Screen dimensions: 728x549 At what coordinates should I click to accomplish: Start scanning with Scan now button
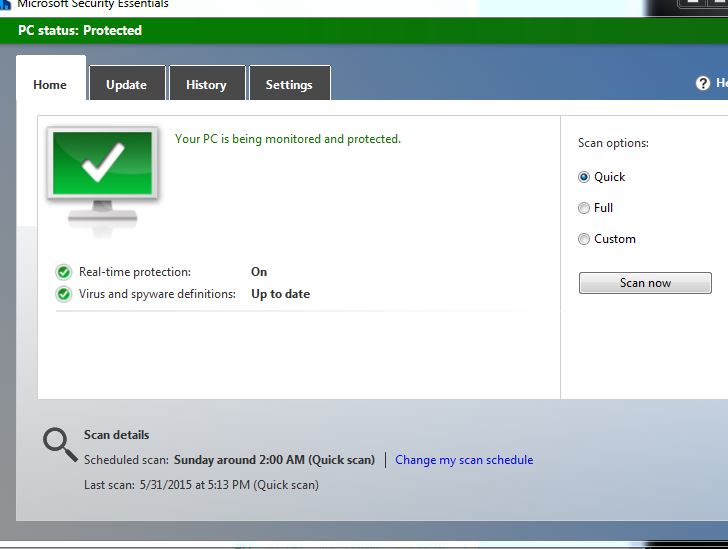point(645,283)
